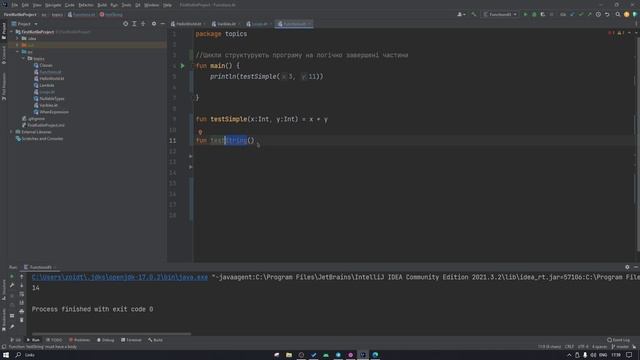This screenshot has width=640, height=360.
Task: Click the Clear All trash icon in Run panel
Action: [x=22, y=320]
